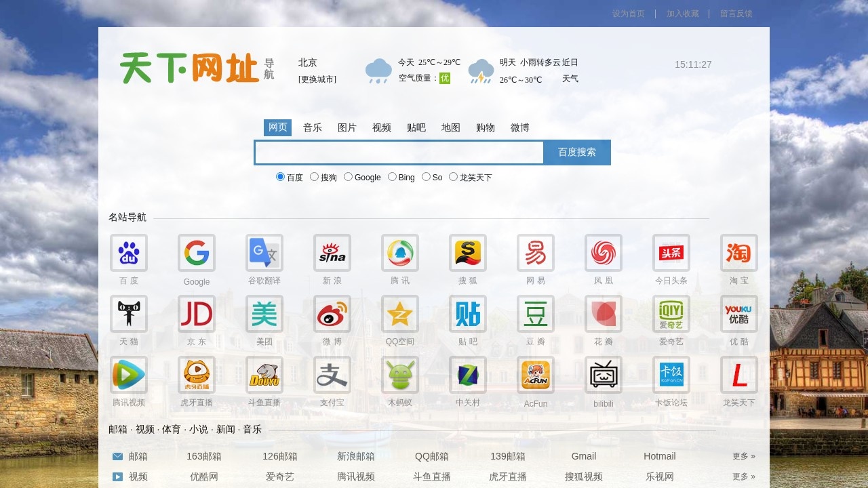
Task: Select the Google search engine radio
Action: [348, 177]
